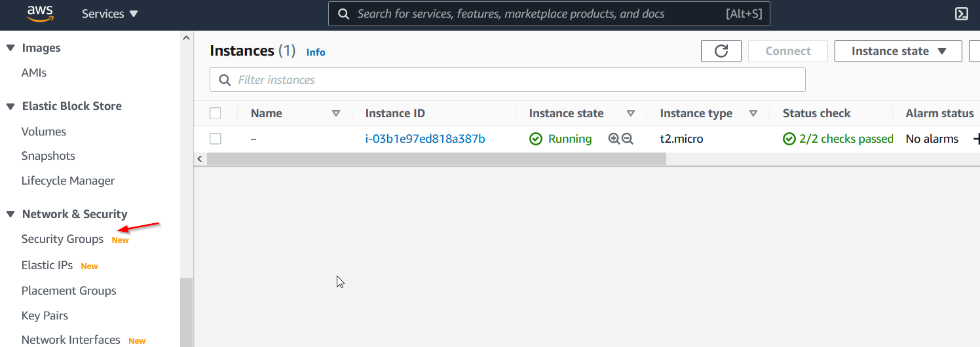The image size is (980, 347).
Task: Click the Name column sort arrow
Action: click(336, 113)
